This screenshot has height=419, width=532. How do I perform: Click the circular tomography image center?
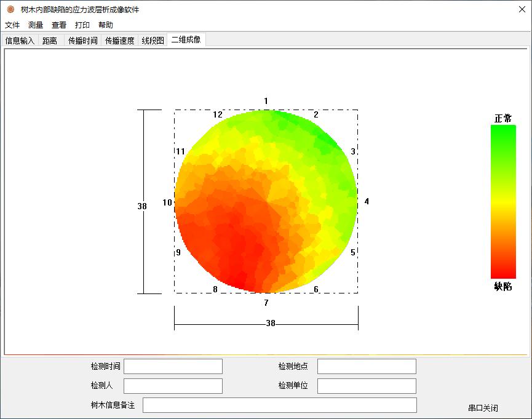(266, 201)
